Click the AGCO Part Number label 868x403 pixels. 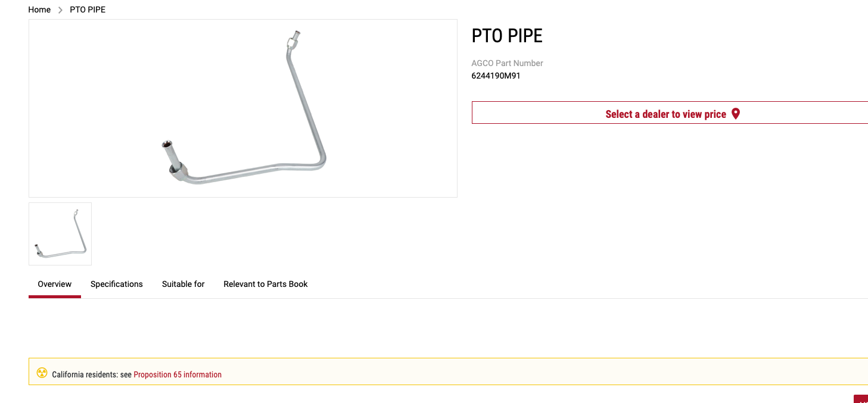(507, 63)
